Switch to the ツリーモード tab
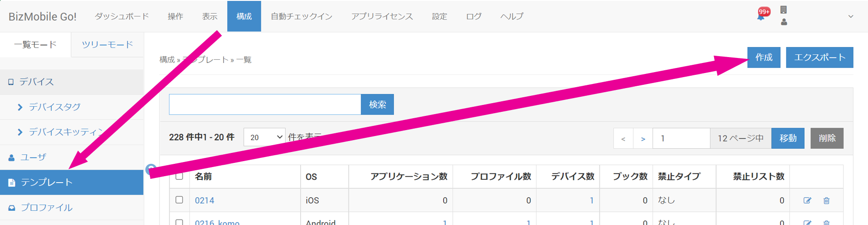Screen dimensions: 868x225 click(x=107, y=45)
